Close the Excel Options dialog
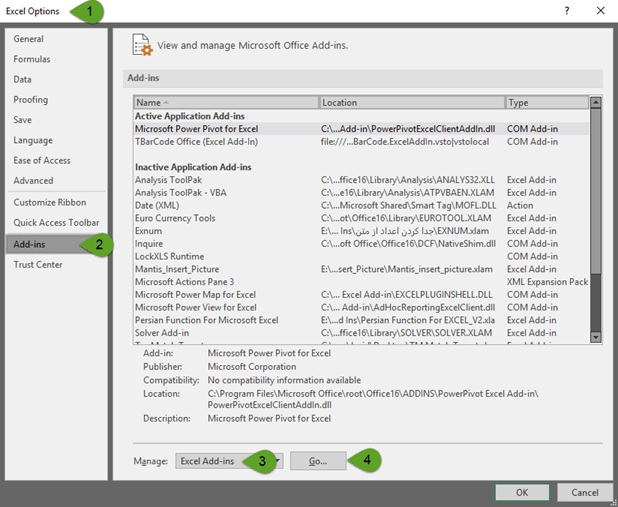 point(600,11)
